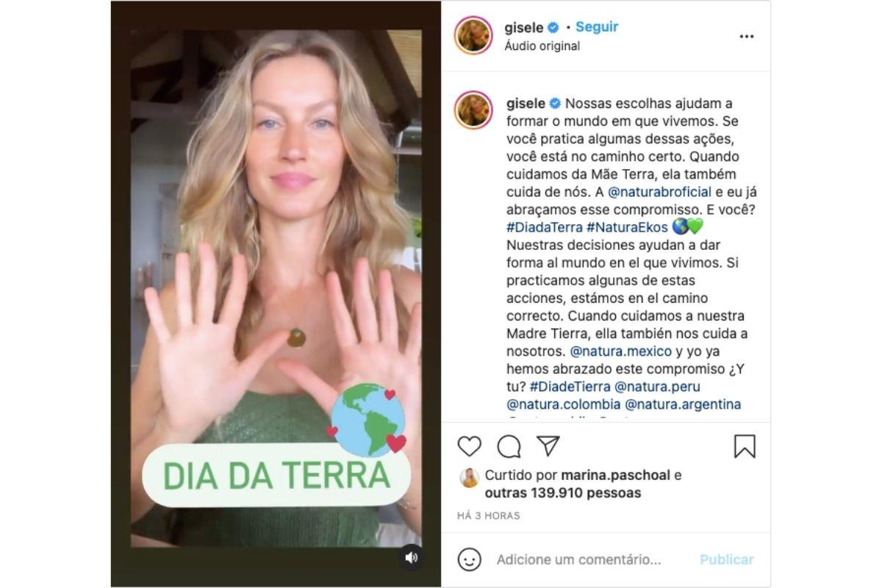Share post using paper plane icon
Image resolution: width=882 pixels, height=588 pixels.
click(x=548, y=445)
